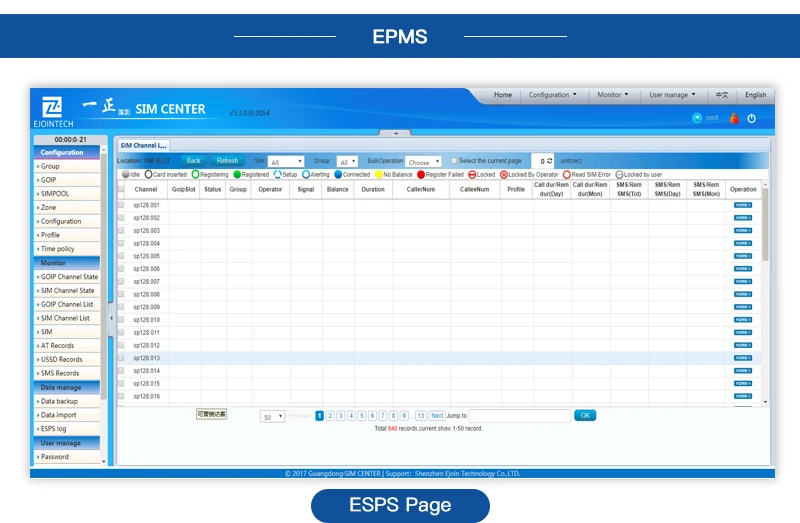Check the box for channel sp128.001
The width and height of the screenshot is (800, 523).
point(121,205)
